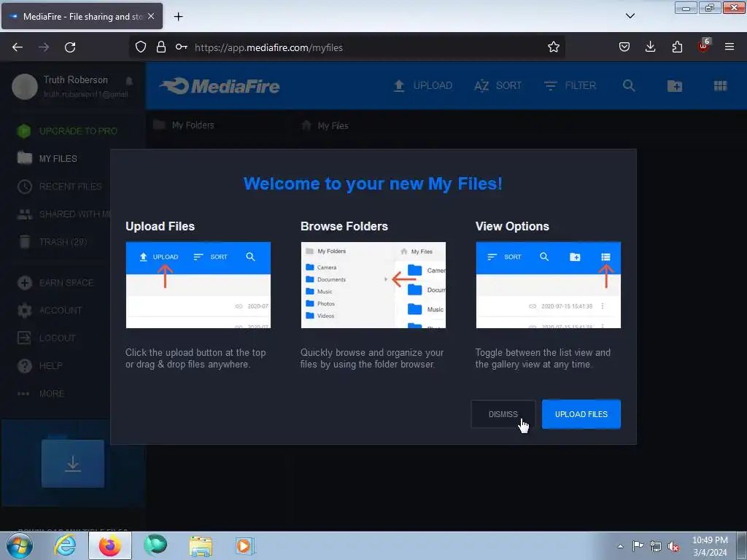Click the download folder tile in sidebar
This screenshot has width=747, height=560.
(73, 463)
